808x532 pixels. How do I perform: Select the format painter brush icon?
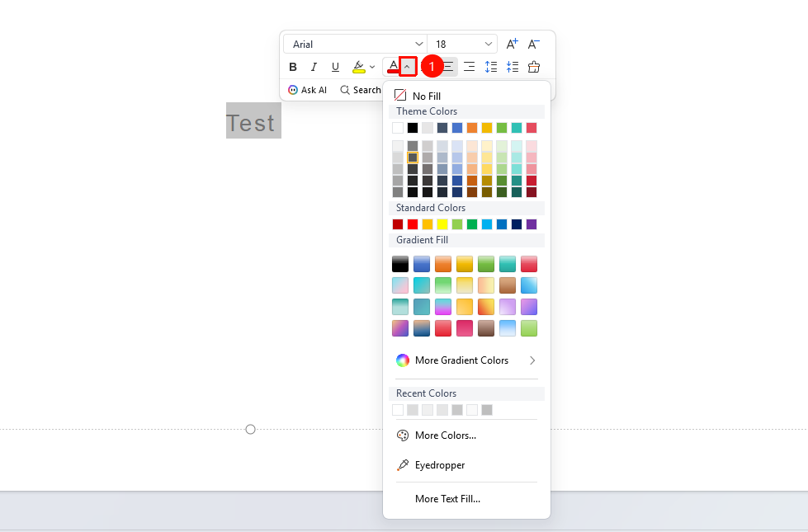(534, 67)
